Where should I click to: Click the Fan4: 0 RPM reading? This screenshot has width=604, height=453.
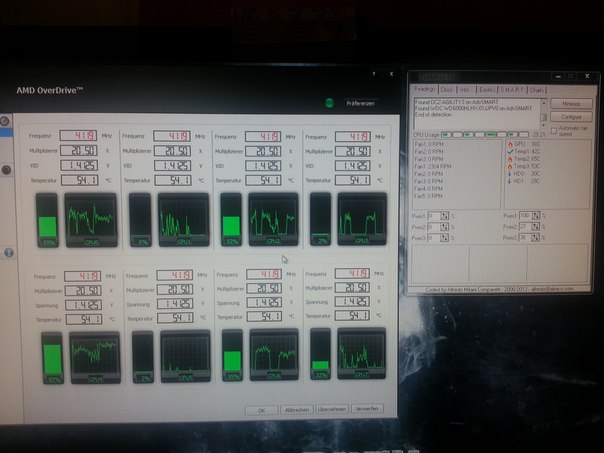[x=428, y=189]
